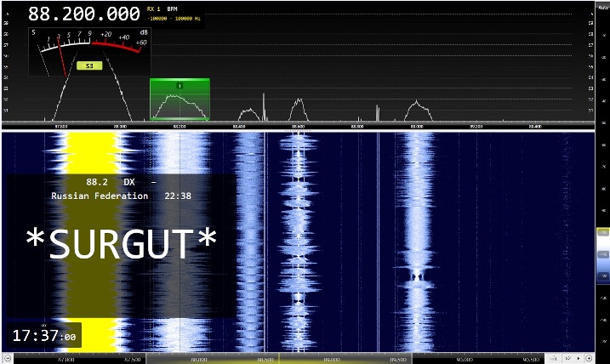Click the green filter passband box

click(180, 102)
